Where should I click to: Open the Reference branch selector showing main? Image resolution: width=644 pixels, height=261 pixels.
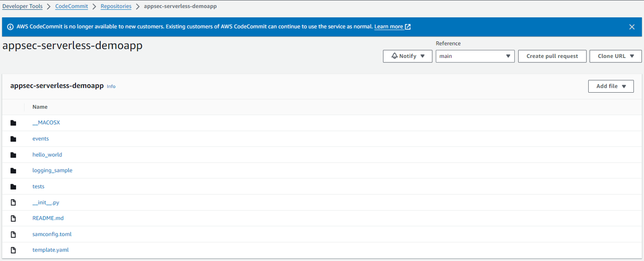point(475,56)
